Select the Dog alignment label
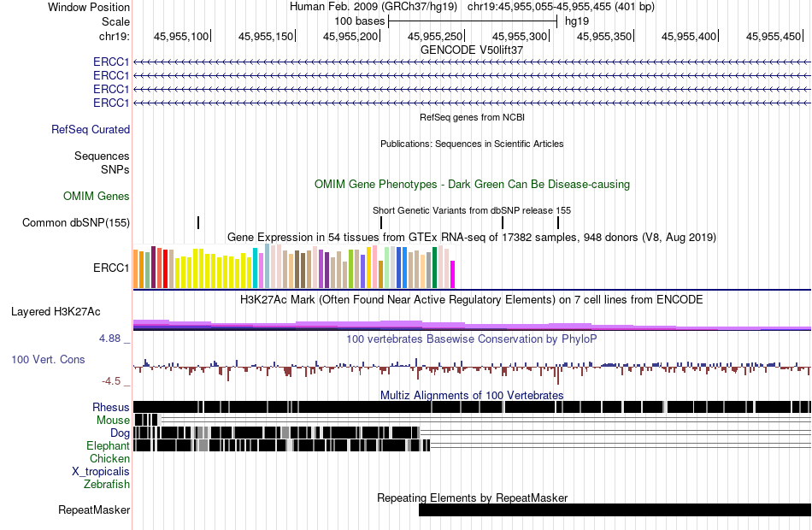This screenshot has width=812, height=530. coord(120,433)
